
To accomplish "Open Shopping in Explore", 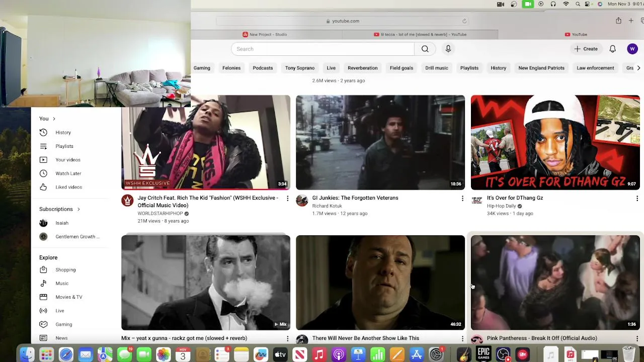I will tap(65, 269).
